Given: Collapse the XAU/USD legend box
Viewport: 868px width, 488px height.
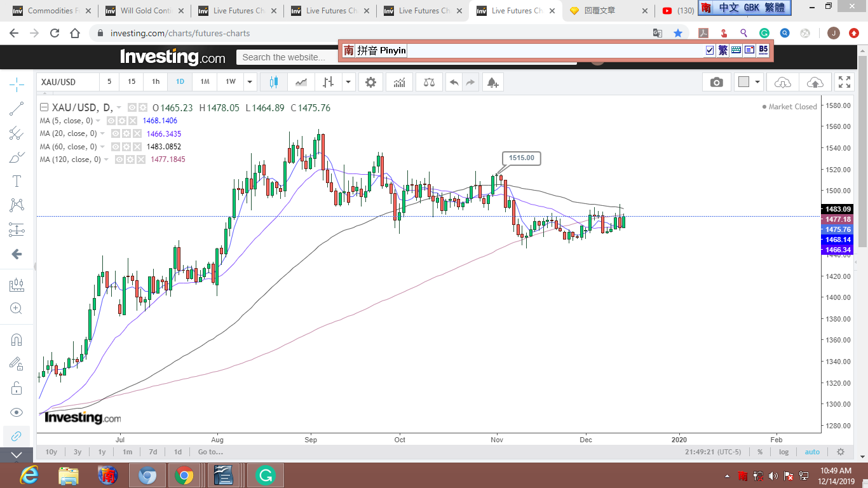Looking at the screenshot, I should [x=44, y=107].
